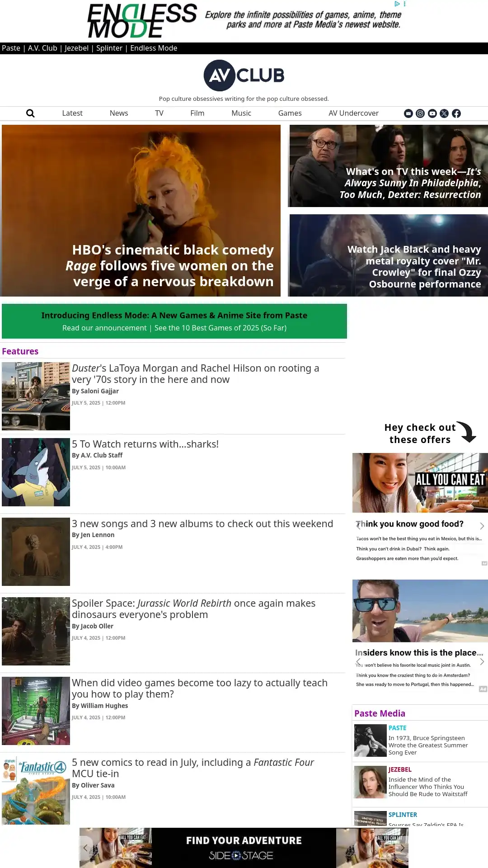Advance the 'Insiders know this is the place' ad carousel

482,662
